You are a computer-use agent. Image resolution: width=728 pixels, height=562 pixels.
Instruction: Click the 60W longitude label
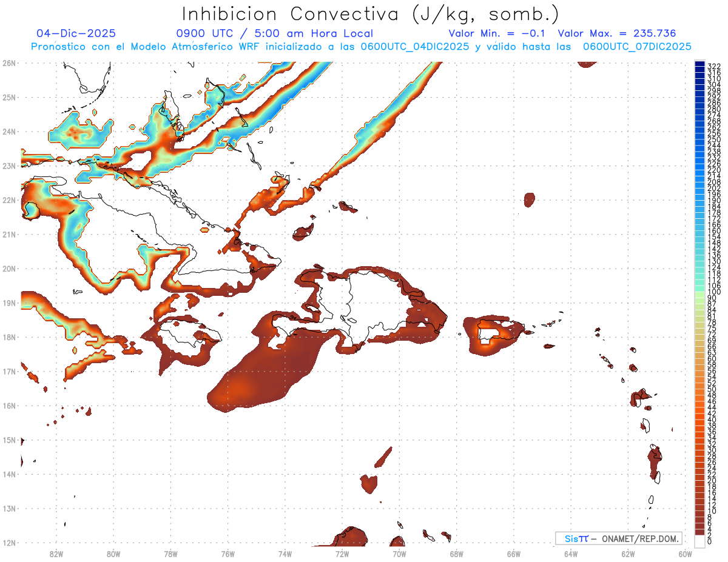pyautogui.click(x=686, y=554)
